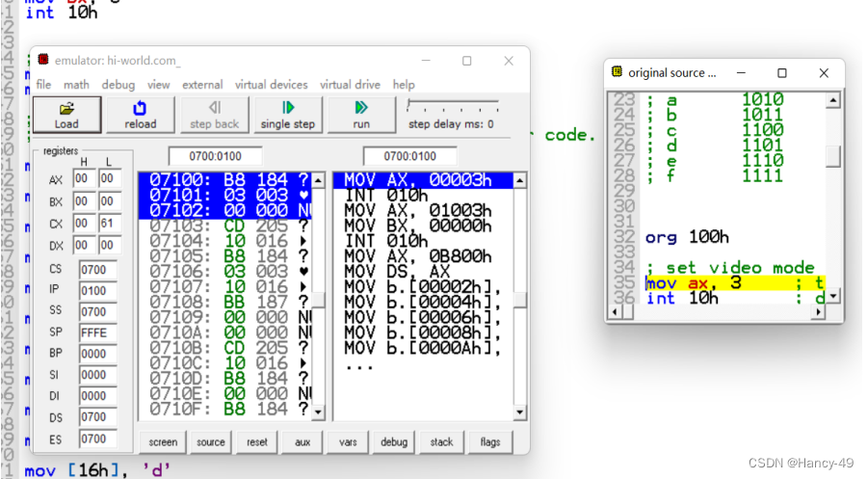Open the view menu
This screenshot has width=868, height=479.
pos(158,85)
